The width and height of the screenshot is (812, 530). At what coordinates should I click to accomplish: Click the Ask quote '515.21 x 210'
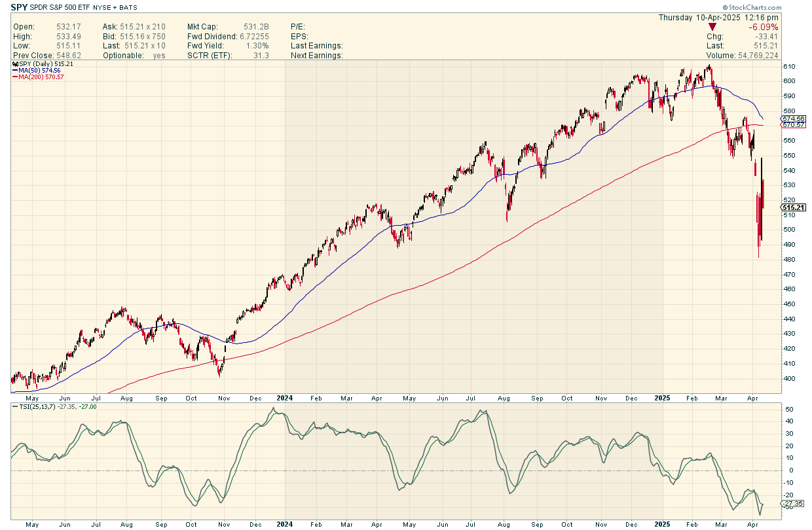142,27
